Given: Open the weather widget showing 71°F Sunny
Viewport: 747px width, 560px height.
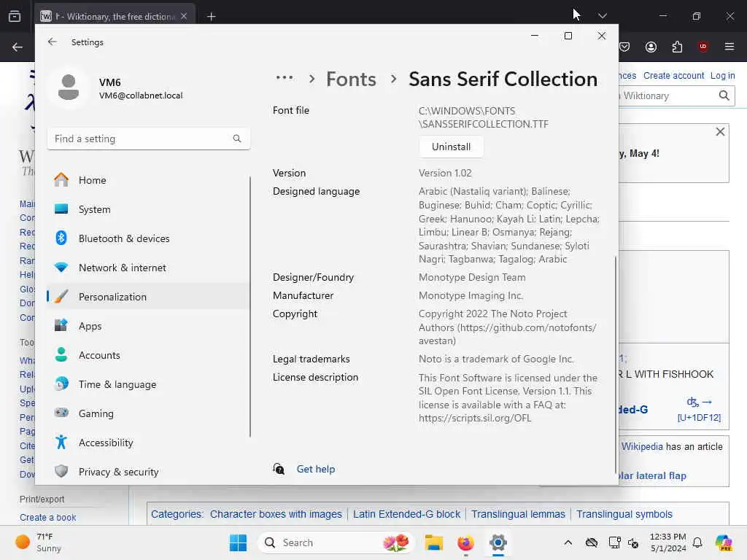Looking at the screenshot, I should point(39,542).
